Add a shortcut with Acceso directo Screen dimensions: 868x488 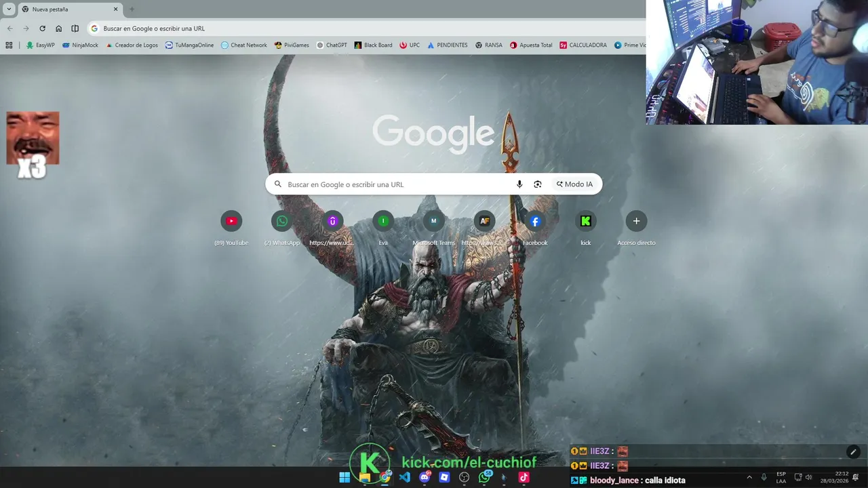click(636, 228)
